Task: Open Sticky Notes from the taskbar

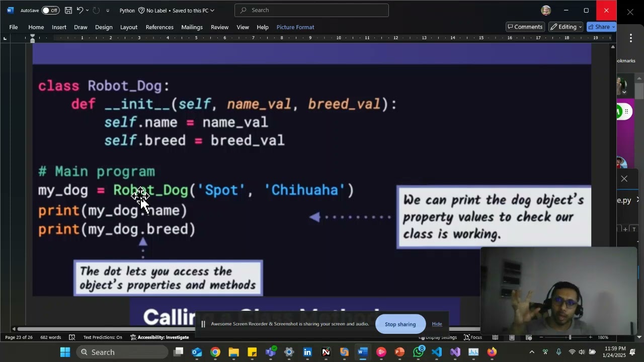Action: click(x=252, y=352)
